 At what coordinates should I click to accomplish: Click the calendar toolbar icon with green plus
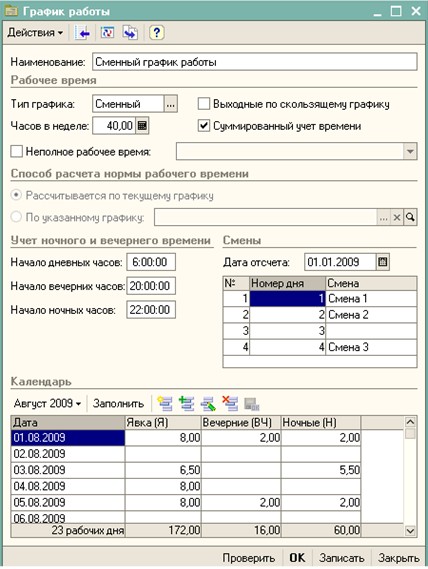coord(187,404)
